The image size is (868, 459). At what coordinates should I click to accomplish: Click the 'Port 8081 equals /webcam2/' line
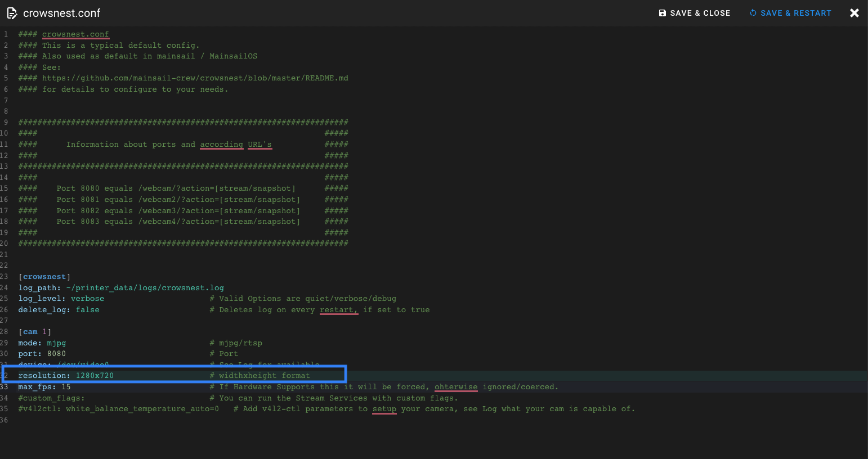pos(178,200)
